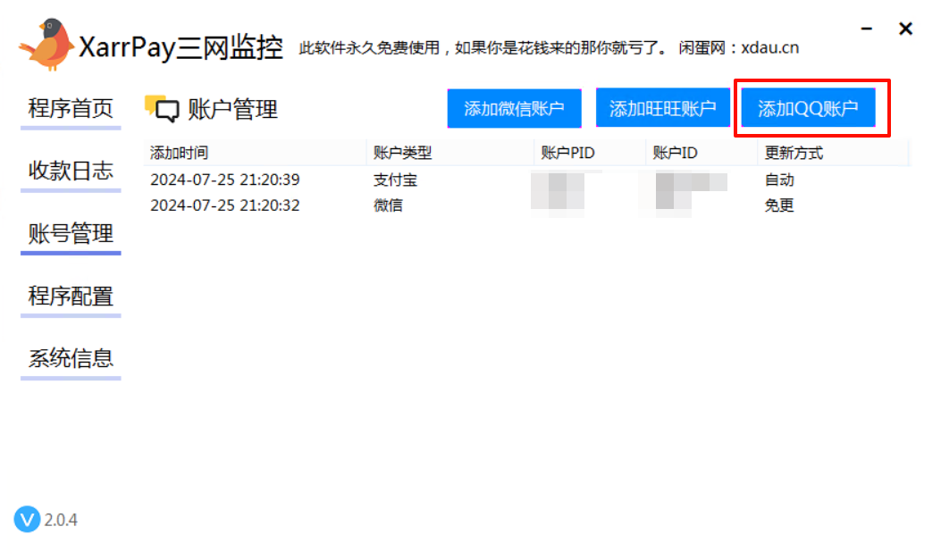
Task: Go to the 程序配置 tab
Action: tap(71, 297)
